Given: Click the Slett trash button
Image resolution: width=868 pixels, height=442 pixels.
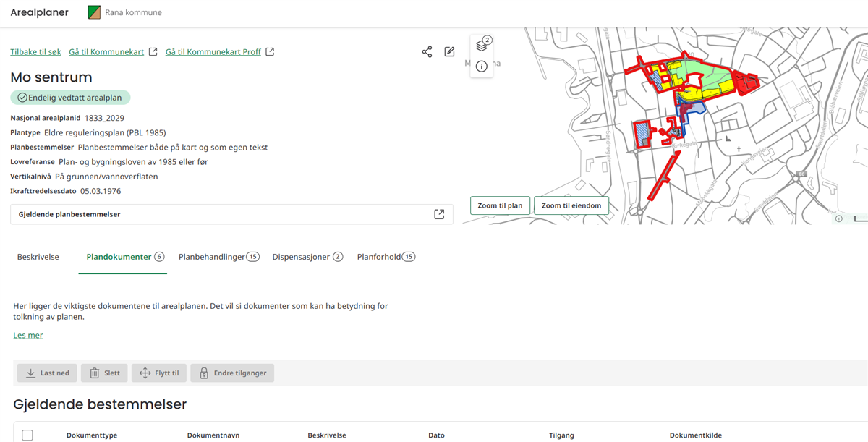Looking at the screenshot, I should point(104,373).
